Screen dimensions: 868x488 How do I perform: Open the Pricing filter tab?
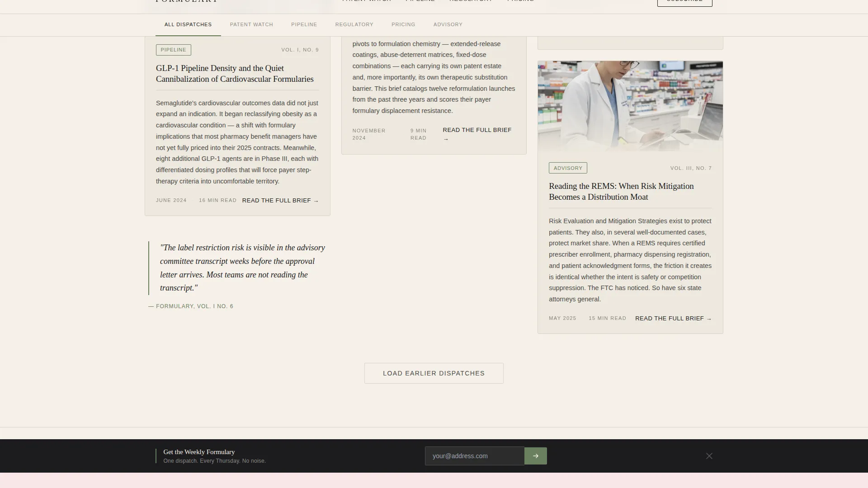tap(403, 25)
